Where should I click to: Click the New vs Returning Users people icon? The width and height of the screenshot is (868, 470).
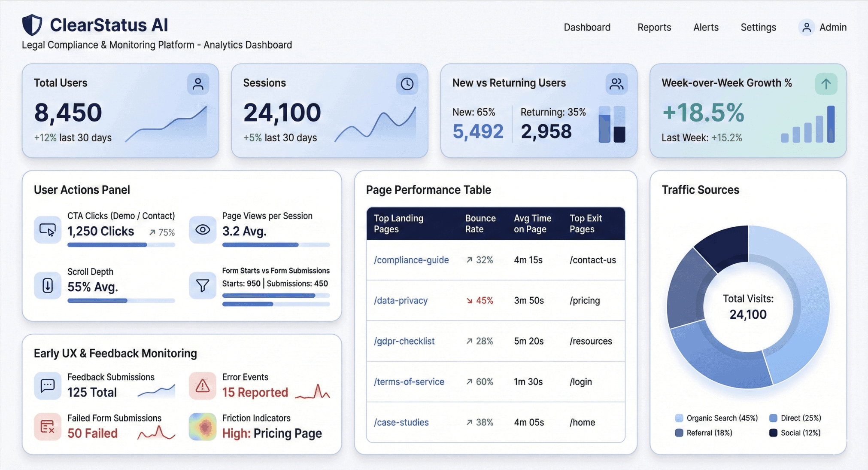click(x=616, y=84)
